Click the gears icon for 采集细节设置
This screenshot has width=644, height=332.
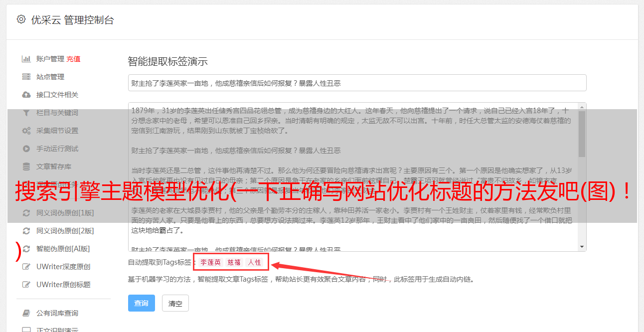pos(26,131)
